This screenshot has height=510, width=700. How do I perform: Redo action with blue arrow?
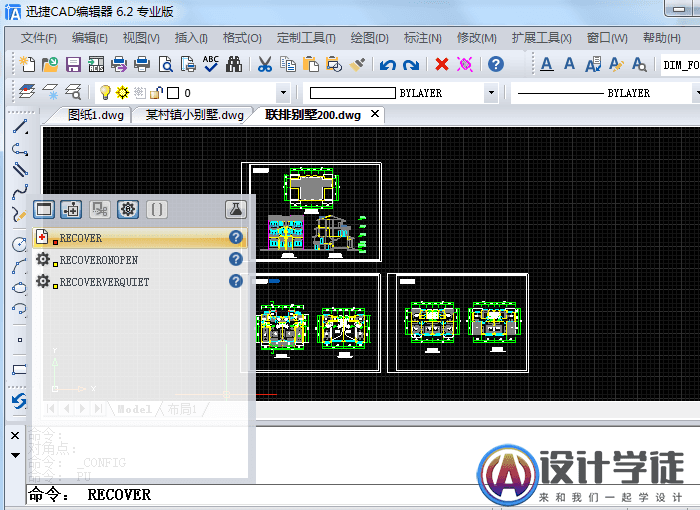tap(411, 65)
